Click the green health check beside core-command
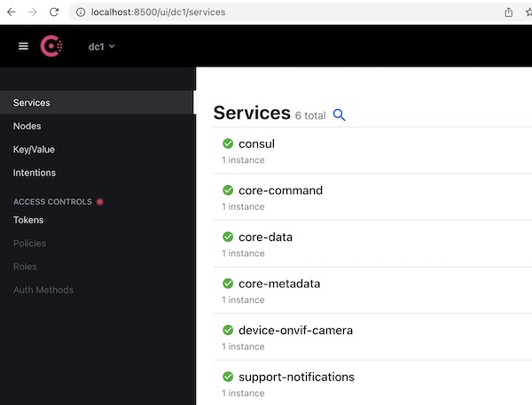This screenshot has height=405, width=532. tap(228, 191)
